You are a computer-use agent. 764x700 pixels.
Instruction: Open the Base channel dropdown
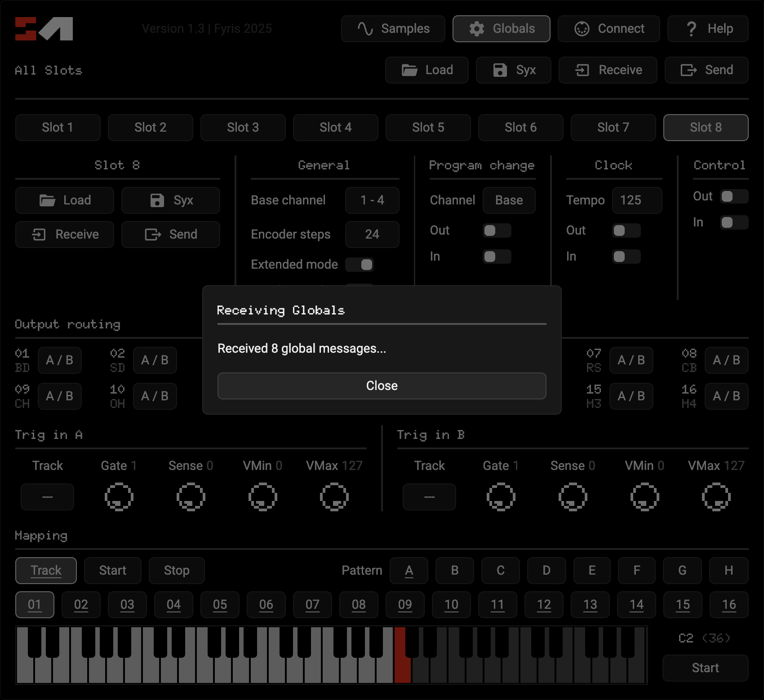[x=372, y=200]
